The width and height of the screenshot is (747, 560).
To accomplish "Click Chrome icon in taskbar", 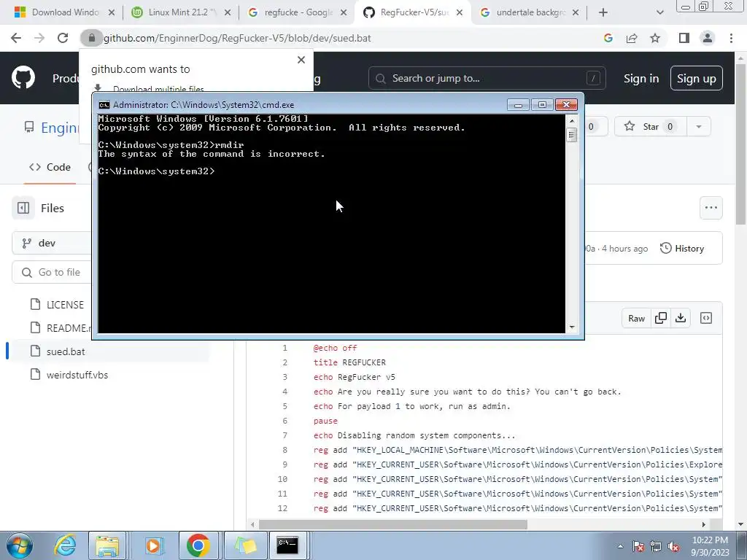I will pyautogui.click(x=198, y=545).
